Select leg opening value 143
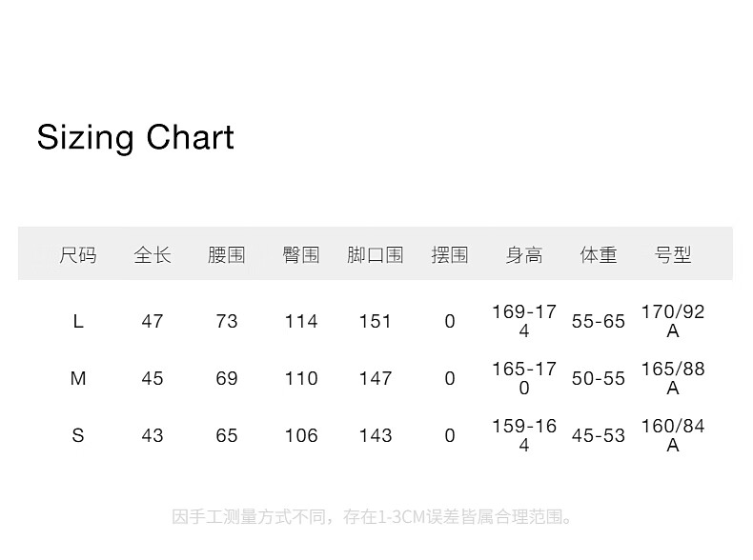The height and width of the screenshot is (560, 753). tap(376, 435)
